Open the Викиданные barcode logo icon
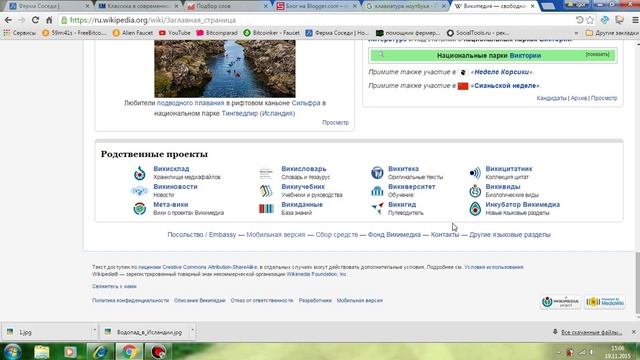This screenshot has height=360, width=640. coord(266,209)
